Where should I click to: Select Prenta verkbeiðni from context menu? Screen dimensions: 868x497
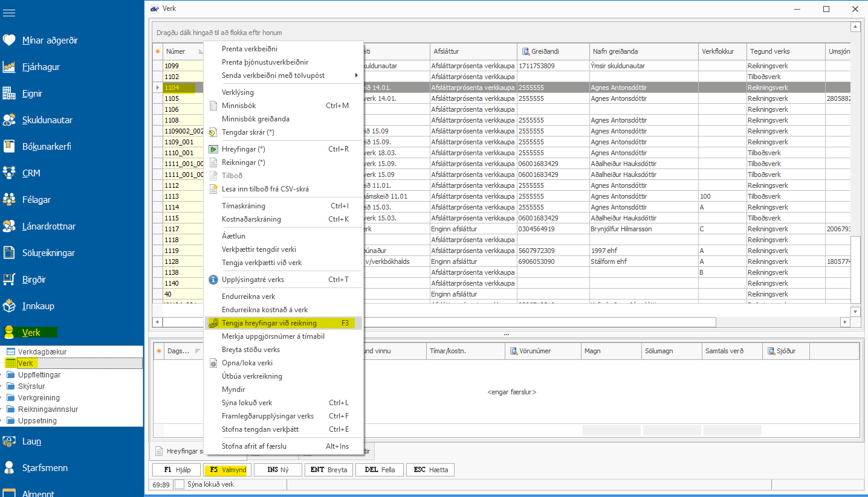pos(250,49)
